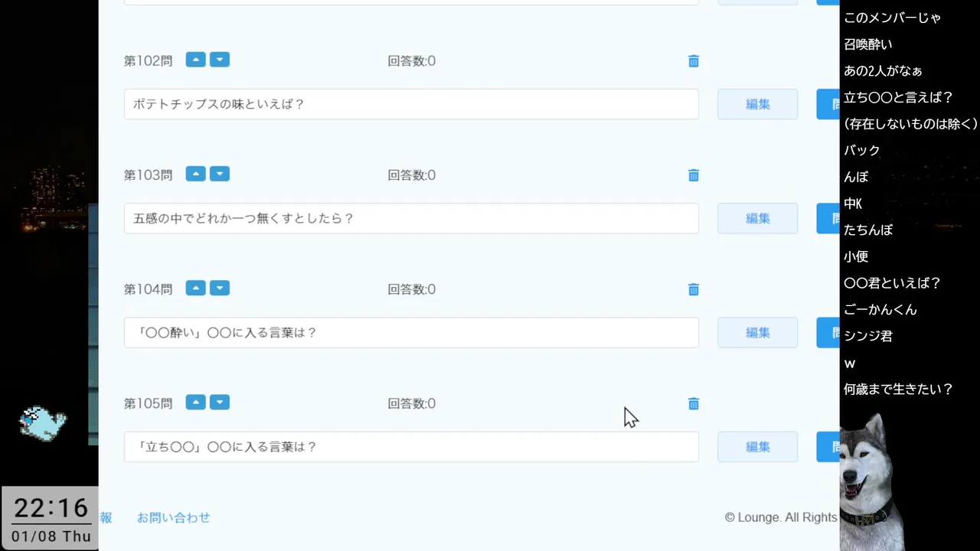Open the お問い合わせ link
Screen dimensions: 980x551
(174, 517)
